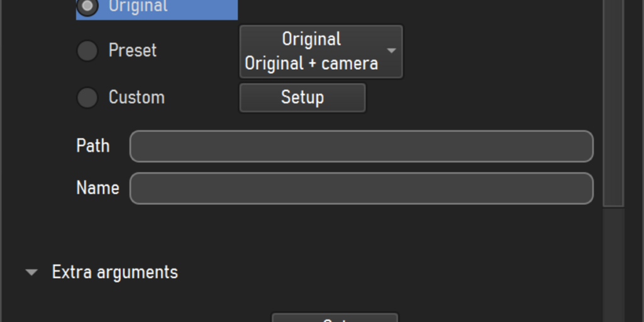Click into the Path input field
The height and width of the screenshot is (322, 644).
click(x=362, y=146)
